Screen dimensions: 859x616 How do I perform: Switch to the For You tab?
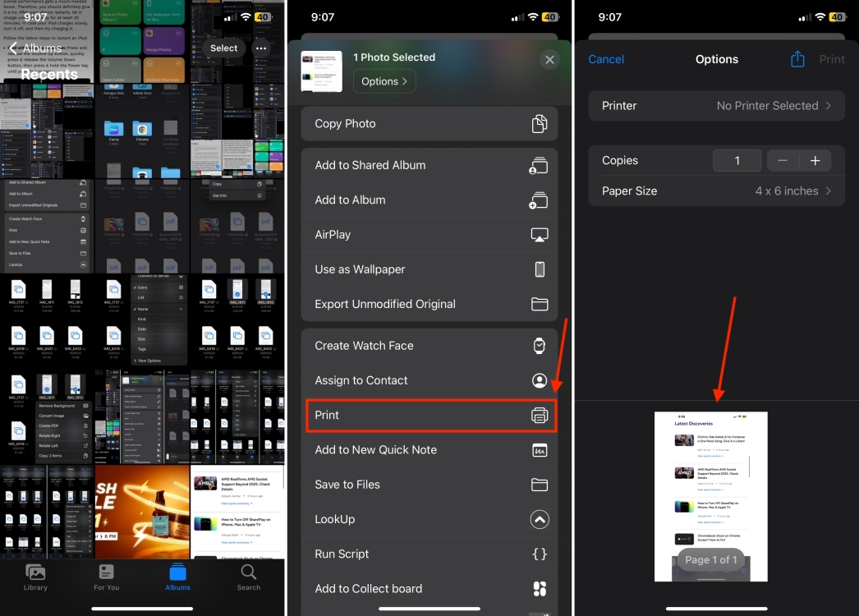point(106,575)
